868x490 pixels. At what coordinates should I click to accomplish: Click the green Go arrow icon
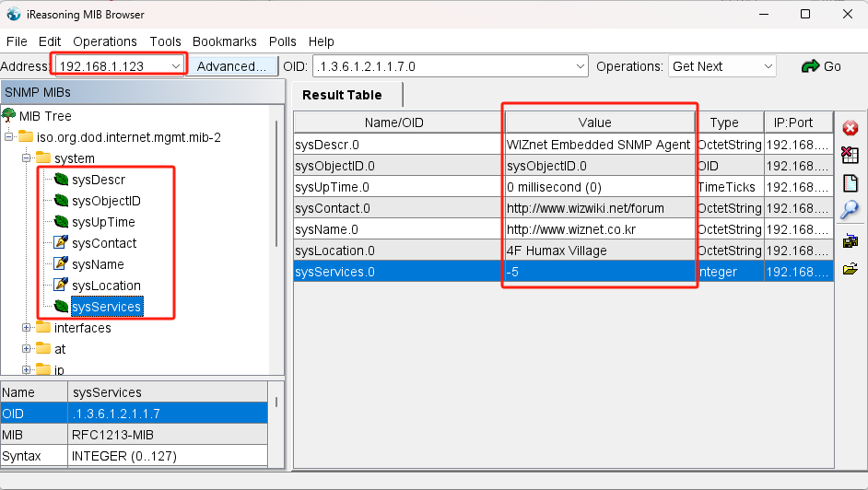pos(811,66)
